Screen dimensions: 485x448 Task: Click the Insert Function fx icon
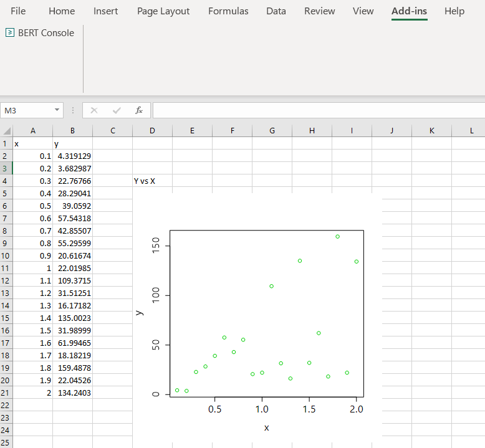pos(139,110)
